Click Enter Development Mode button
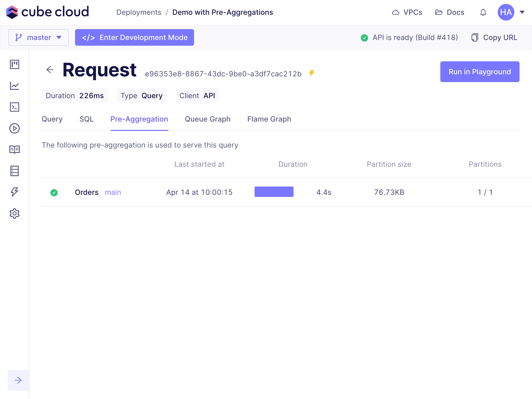Viewport: 532px width, 399px height. pyautogui.click(x=135, y=37)
